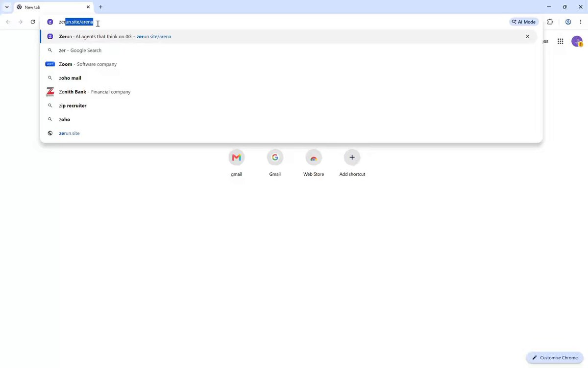This screenshot has width=588, height=368.
Task: Click the address bar URL text
Action: [x=76, y=22]
